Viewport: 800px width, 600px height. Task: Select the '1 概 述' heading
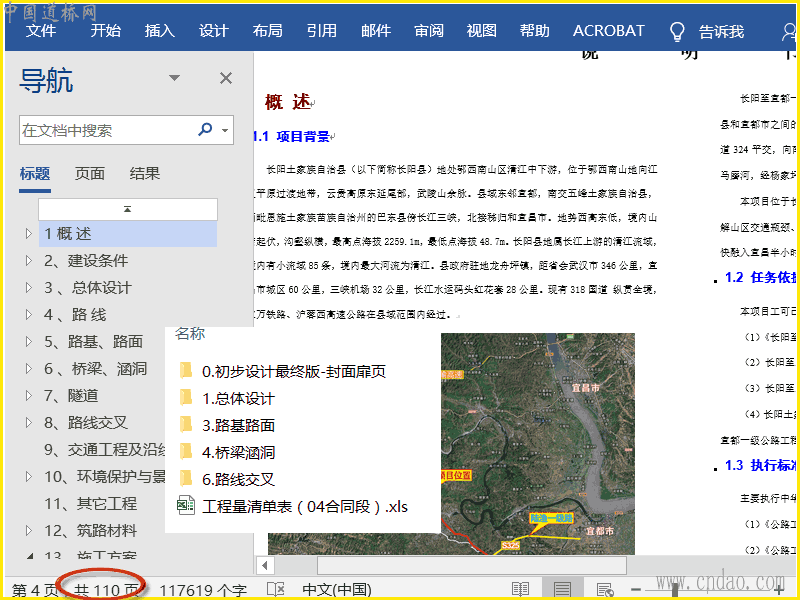pyautogui.click(x=68, y=234)
